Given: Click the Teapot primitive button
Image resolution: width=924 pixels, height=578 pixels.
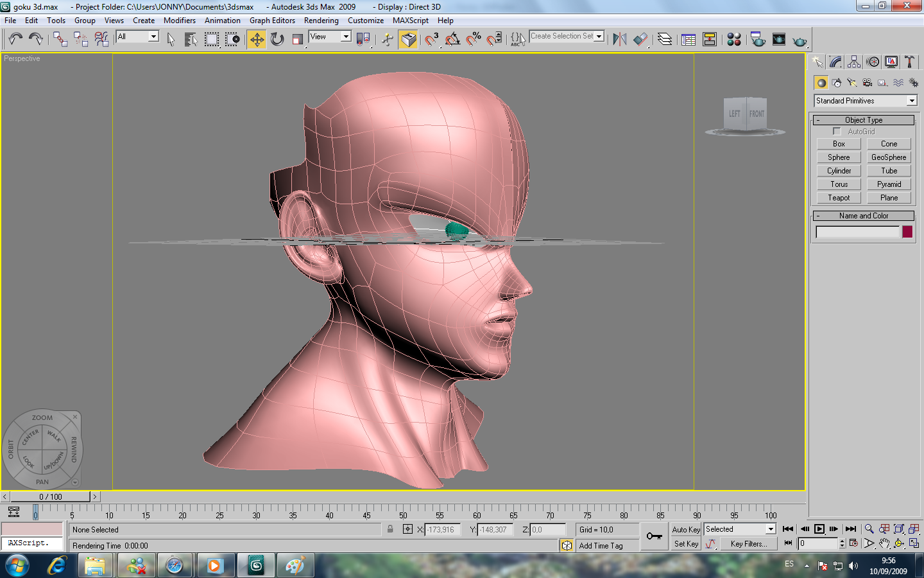Looking at the screenshot, I should click(839, 198).
